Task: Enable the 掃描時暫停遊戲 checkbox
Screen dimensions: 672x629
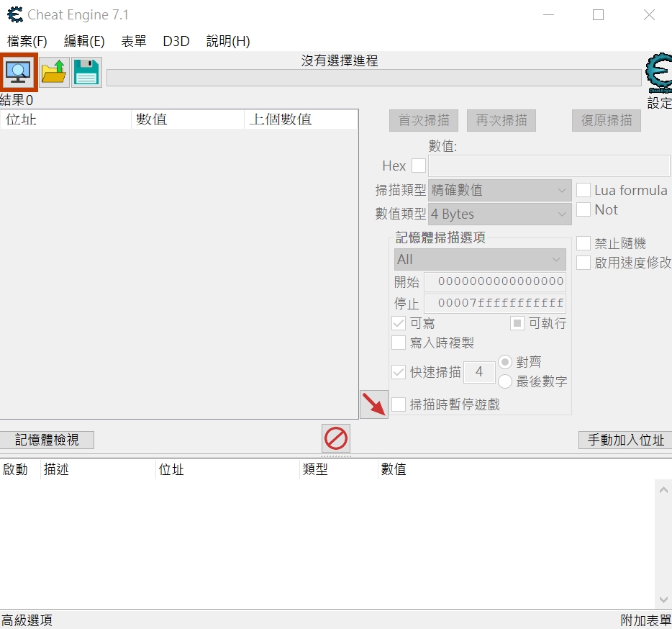Action: 399,404
